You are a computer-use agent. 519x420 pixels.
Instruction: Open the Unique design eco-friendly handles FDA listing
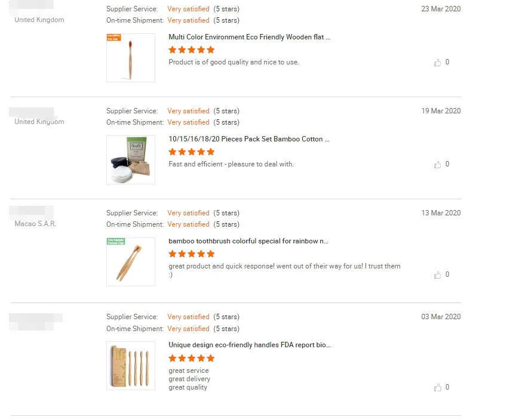click(x=250, y=345)
